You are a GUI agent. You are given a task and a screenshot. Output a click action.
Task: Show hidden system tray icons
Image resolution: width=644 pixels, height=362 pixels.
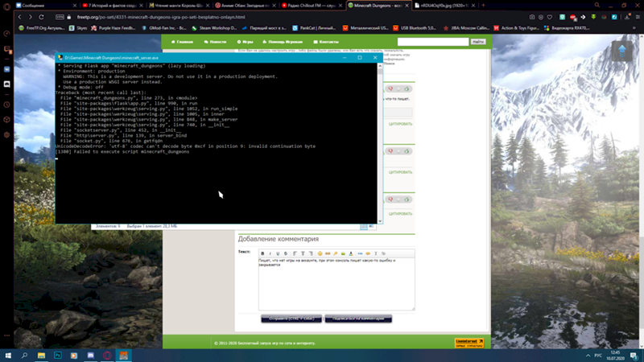coord(588,356)
